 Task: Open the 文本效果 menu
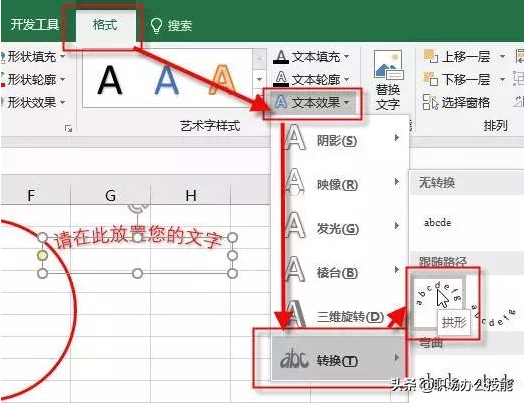coord(312,103)
